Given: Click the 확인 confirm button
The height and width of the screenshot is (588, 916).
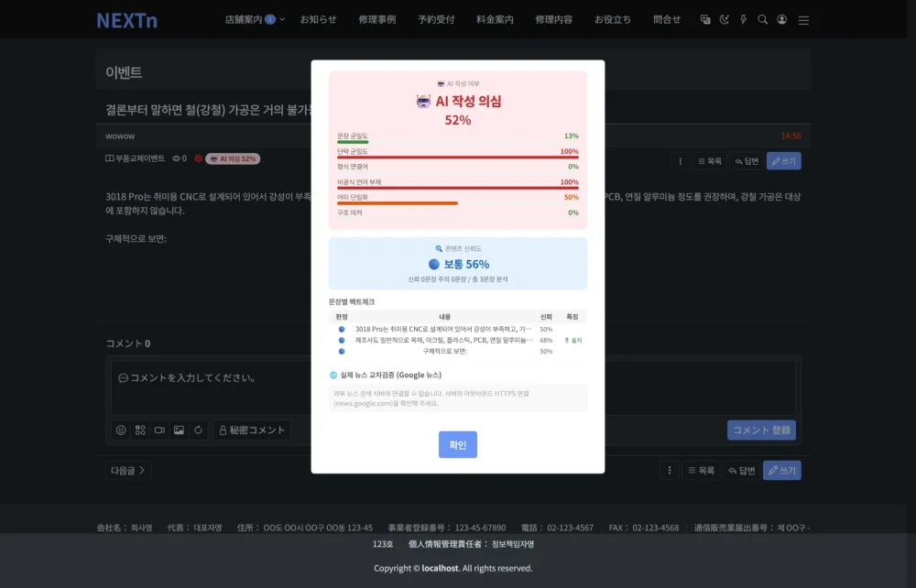Looking at the screenshot, I should pyautogui.click(x=457, y=444).
